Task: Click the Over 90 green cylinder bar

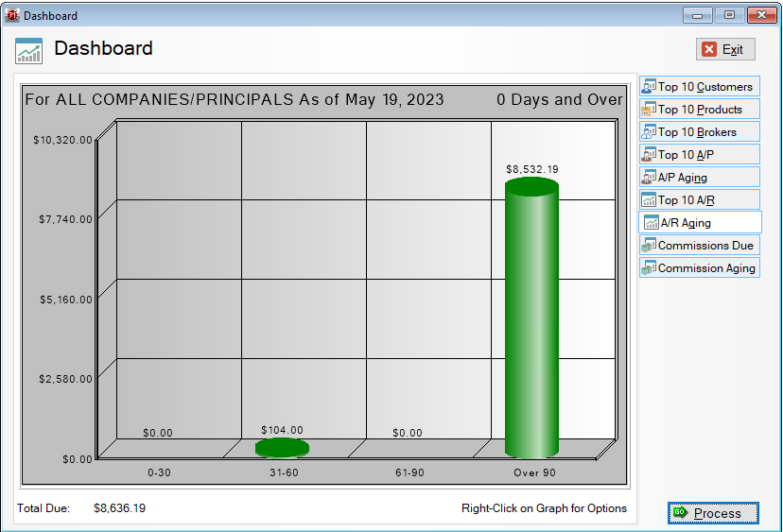Action: 531,319
